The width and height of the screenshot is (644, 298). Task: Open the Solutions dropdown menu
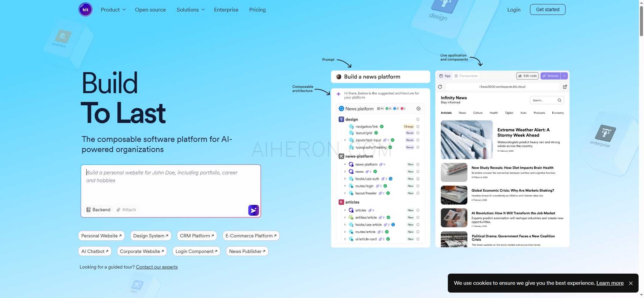[190, 10]
